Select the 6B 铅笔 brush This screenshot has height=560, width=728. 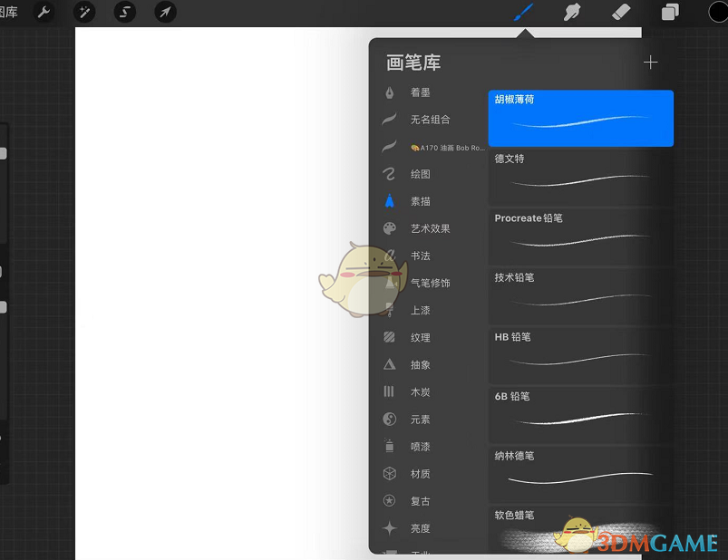(580, 412)
